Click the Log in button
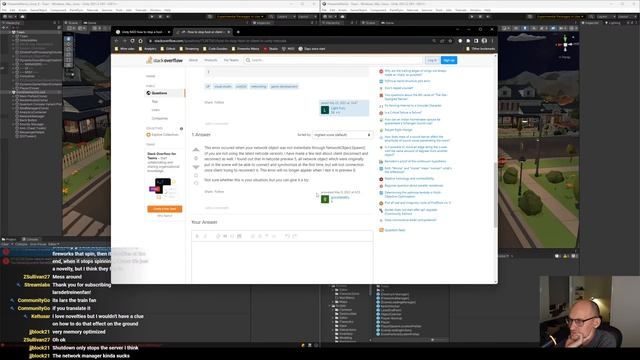Screen dimensions: 640x360 (x=432, y=60)
